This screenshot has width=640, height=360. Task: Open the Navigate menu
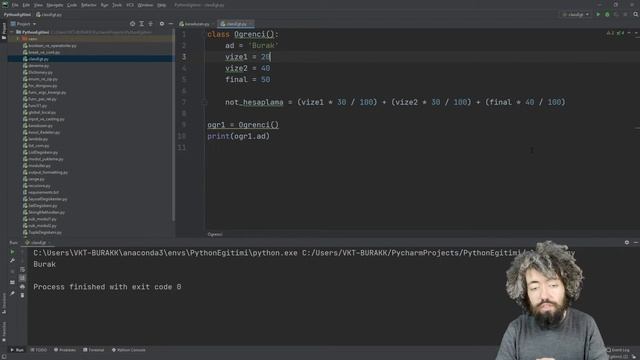(x=54, y=5)
